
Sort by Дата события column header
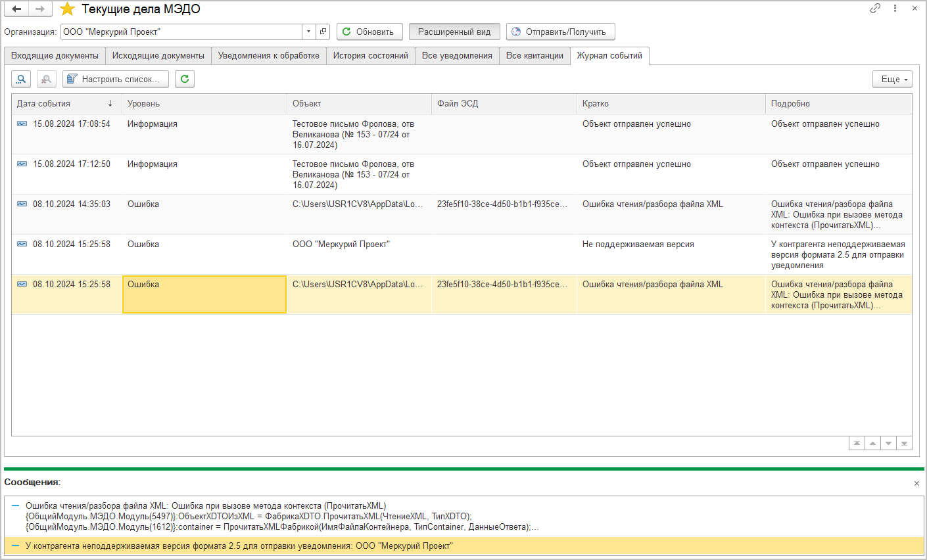coord(66,104)
